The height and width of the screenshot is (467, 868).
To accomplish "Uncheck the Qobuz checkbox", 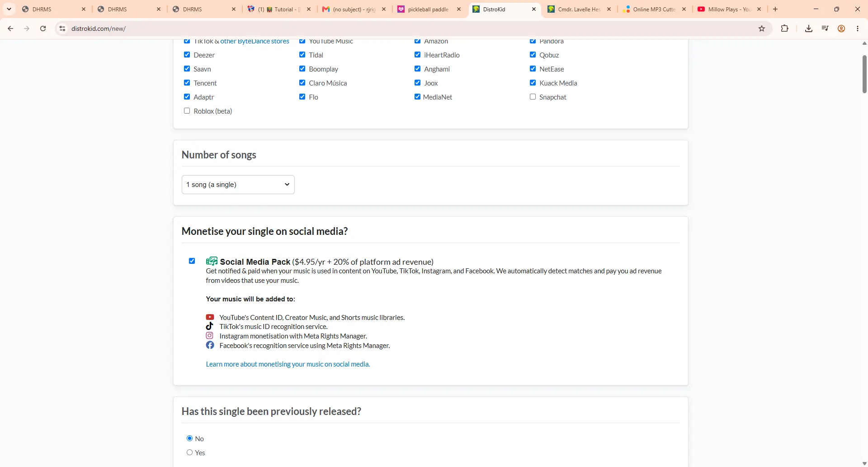I will pos(533,55).
